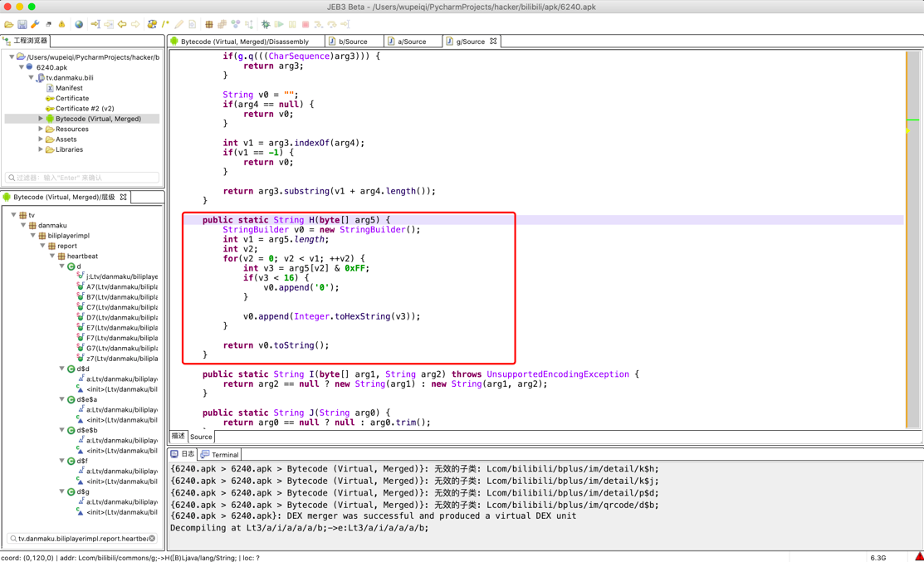The image size is (924, 562).
Task: Click the green run arrow toolbar icon
Action: tap(279, 24)
